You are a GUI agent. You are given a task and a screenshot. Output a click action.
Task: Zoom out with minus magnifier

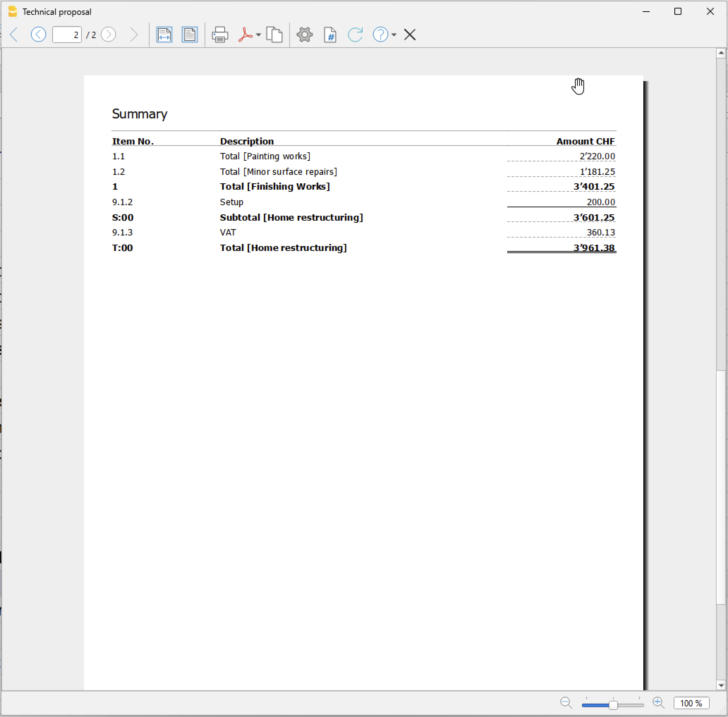tap(566, 703)
